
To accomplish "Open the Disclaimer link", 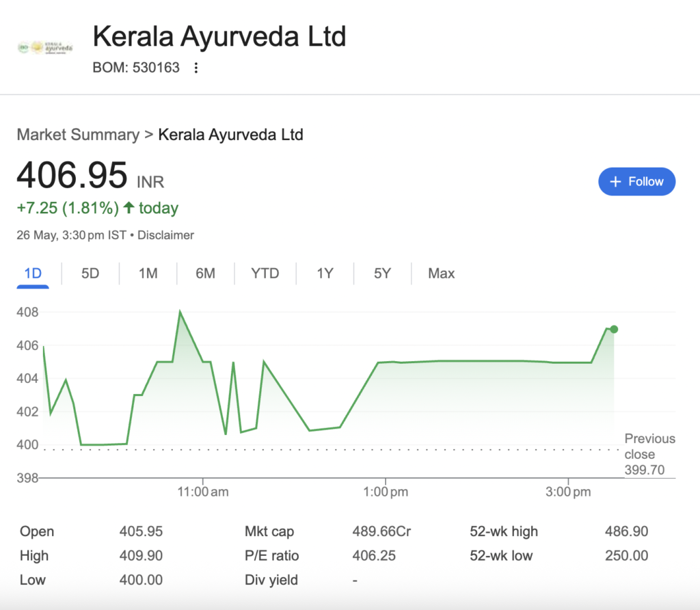I will coord(165,235).
